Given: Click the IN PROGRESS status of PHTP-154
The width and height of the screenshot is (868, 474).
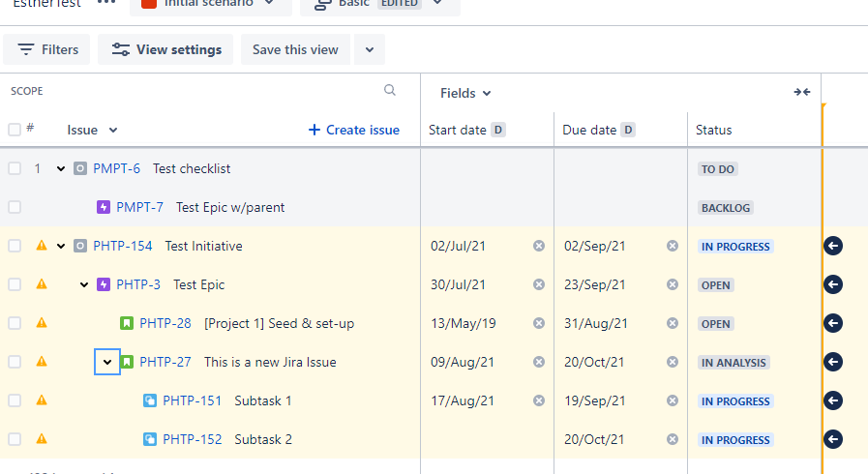Looking at the screenshot, I should 735,247.
